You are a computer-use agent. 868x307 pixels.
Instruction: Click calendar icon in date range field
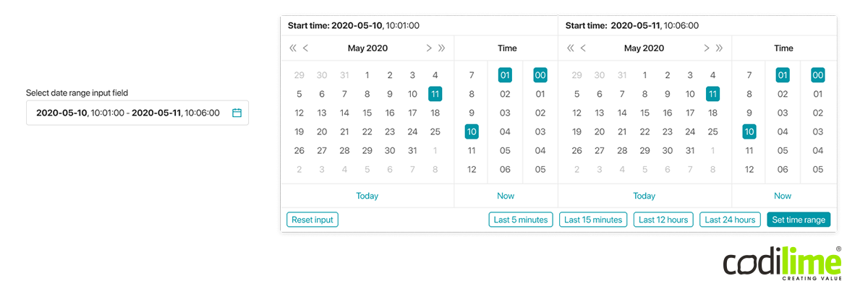(x=237, y=113)
